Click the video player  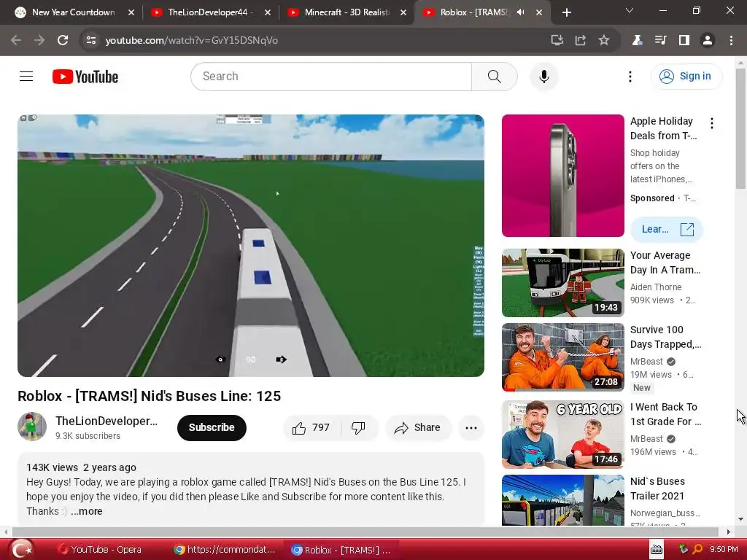(251, 245)
